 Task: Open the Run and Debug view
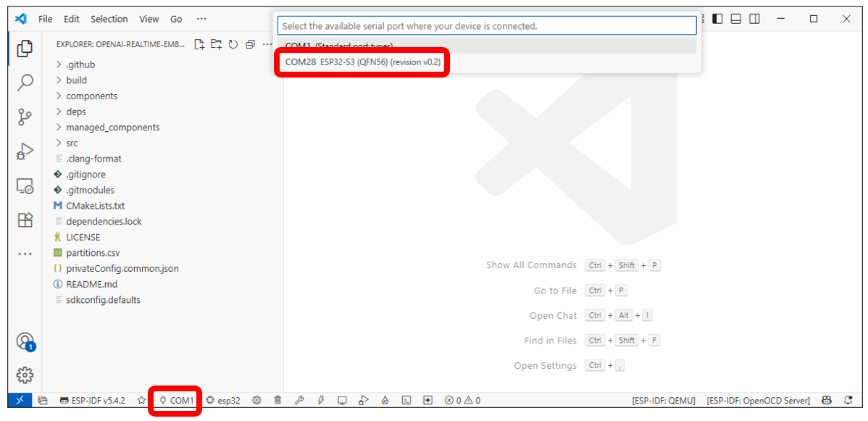click(25, 151)
